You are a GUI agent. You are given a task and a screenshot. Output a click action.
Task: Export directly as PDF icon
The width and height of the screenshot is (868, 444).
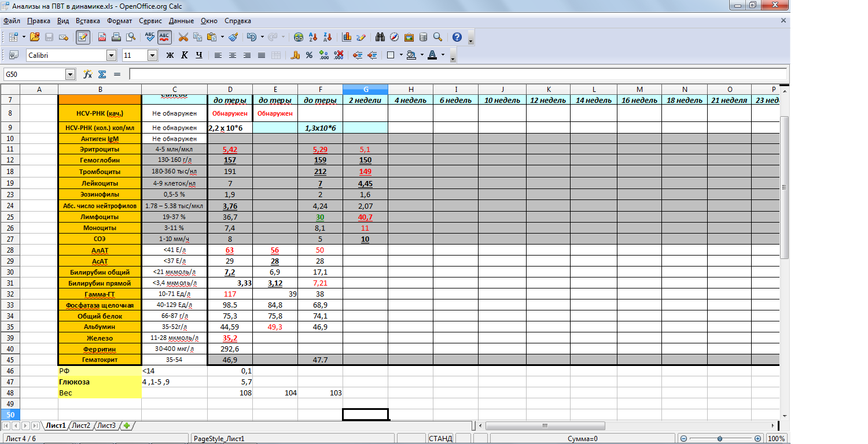coord(102,37)
